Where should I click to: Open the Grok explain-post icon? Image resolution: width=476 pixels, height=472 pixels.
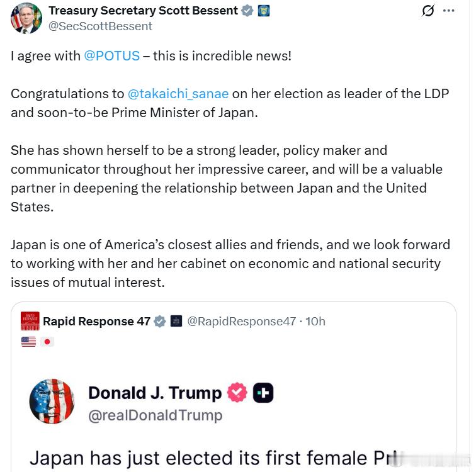pos(428,11)
